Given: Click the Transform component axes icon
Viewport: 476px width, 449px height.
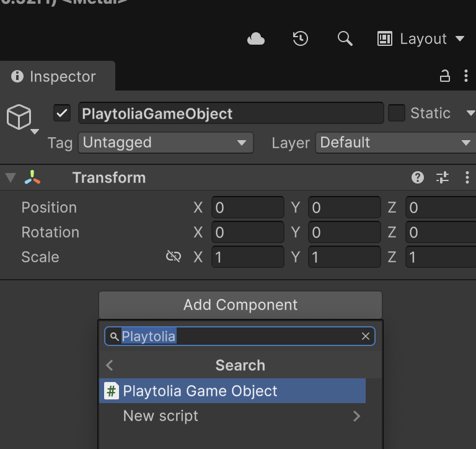Looking at the screenshot, I should click(32, 177).
